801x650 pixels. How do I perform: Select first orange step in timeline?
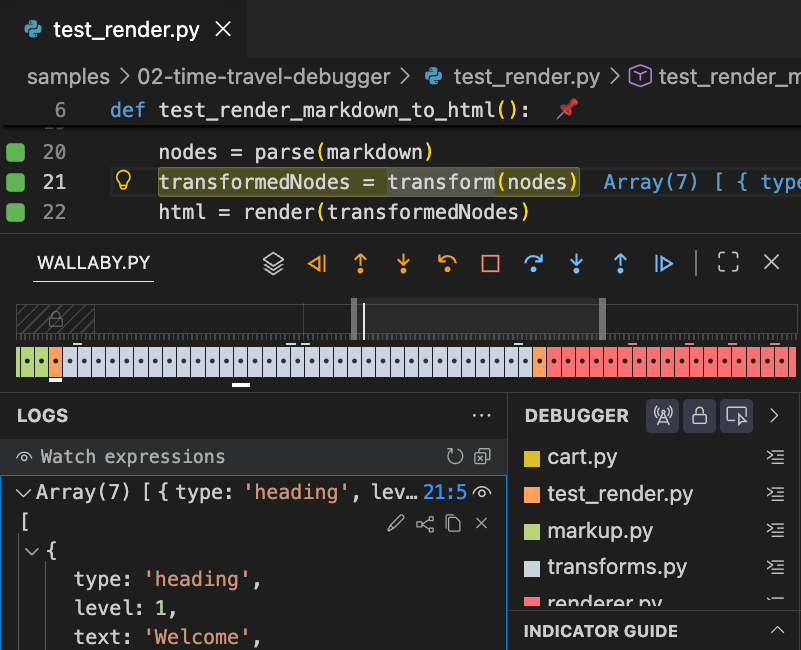[x=55, y=362]
